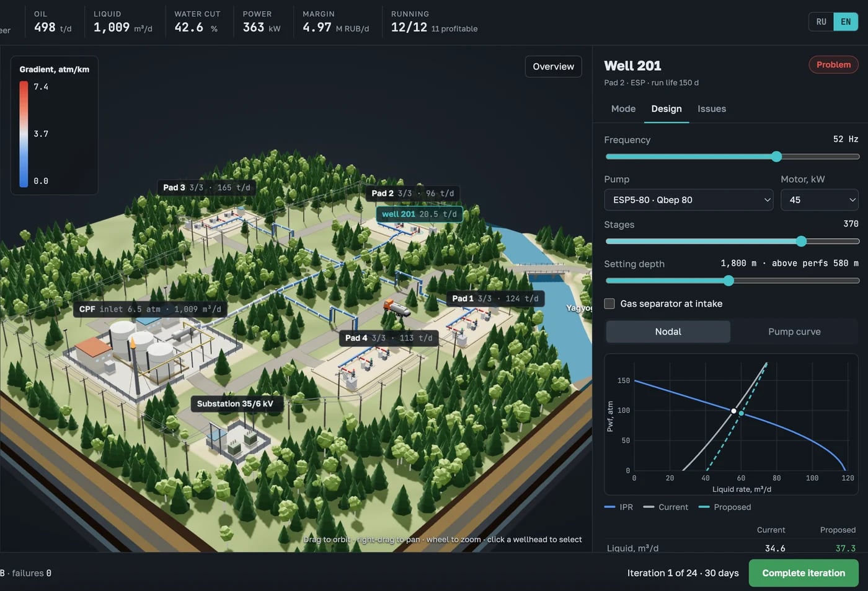Screen dimensions: 868x591
Task: Click the LIQUID 1,009 m³/d metric
Action: [123, 22]
